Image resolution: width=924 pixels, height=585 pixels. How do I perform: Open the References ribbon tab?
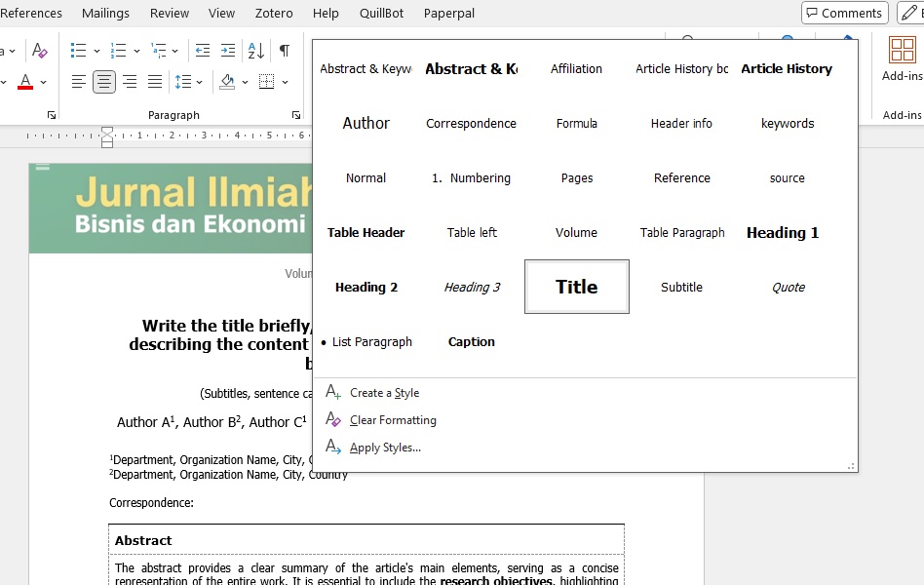tap(30, 13)
